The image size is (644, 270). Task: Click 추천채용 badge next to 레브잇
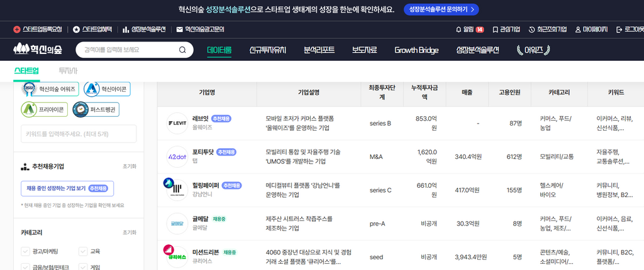pyautogui.click(x=221, y=119)
